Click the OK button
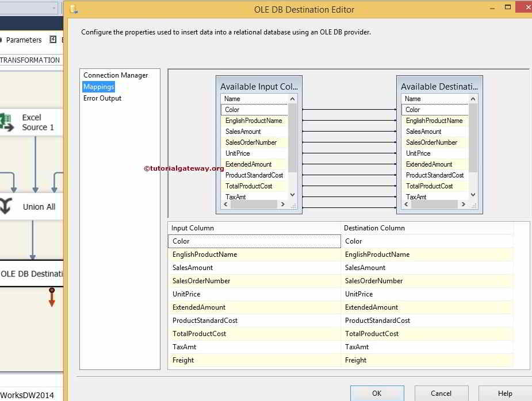Viewport: 532px width, 401px height. (x=377, y=394)
